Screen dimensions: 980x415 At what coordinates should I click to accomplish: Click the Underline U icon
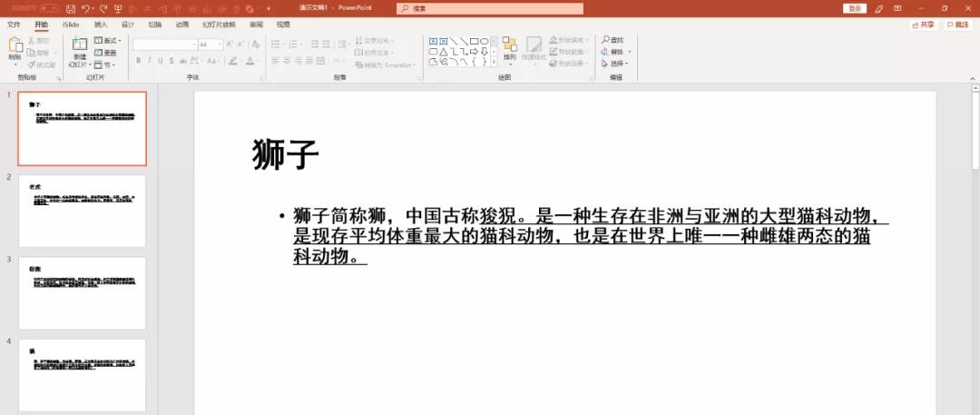(161, 61)
